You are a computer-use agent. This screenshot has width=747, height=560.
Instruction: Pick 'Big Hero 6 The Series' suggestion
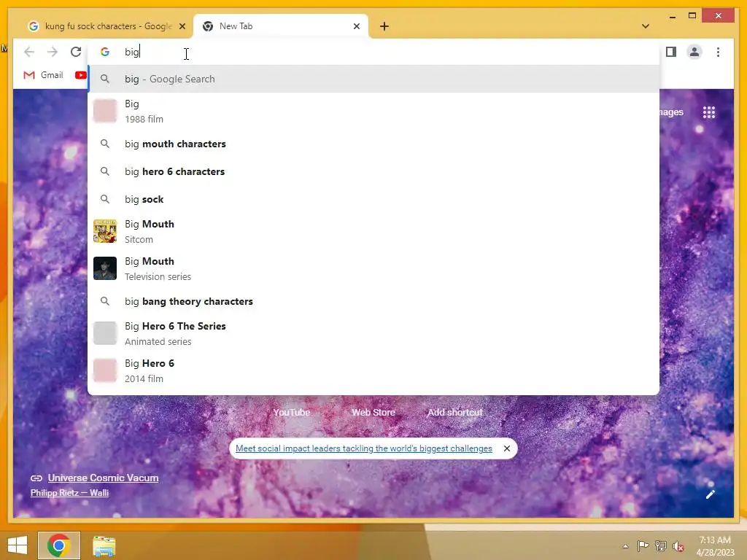click(373, 333)
